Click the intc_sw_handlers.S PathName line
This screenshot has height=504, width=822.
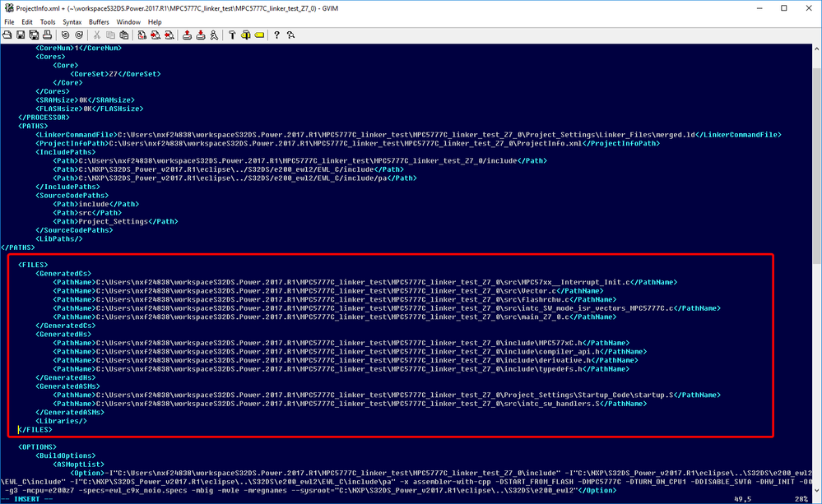coord(350,404)
